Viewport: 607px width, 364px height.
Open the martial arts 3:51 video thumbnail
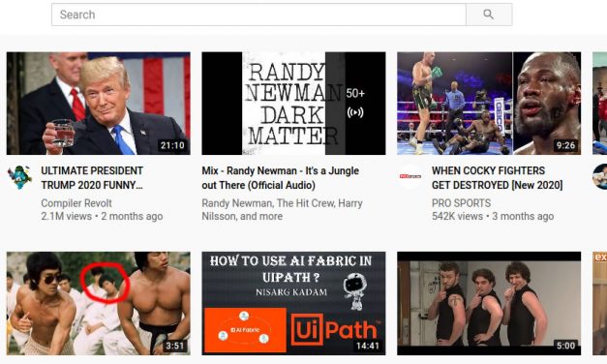click(99, 303)
